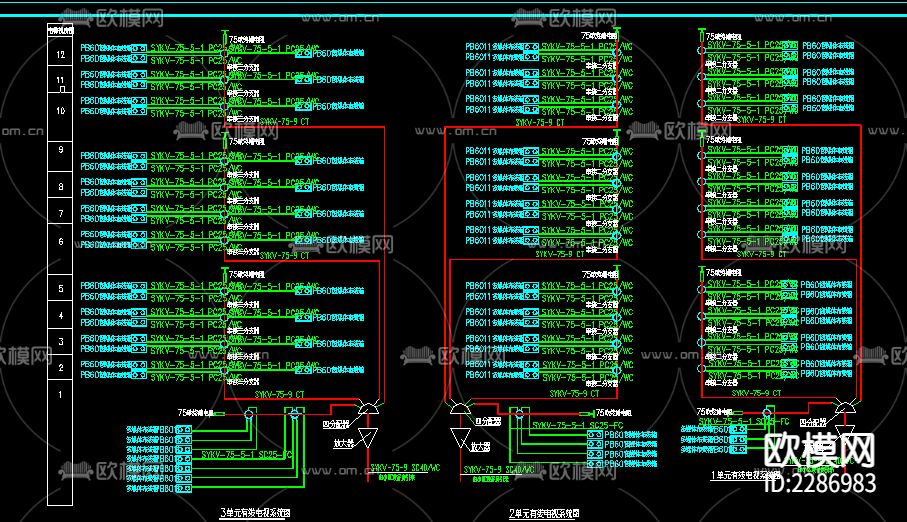Select the four-way splitter symbol in unit 3 diagram
The image size is (907, 522).
coord(368,407)
